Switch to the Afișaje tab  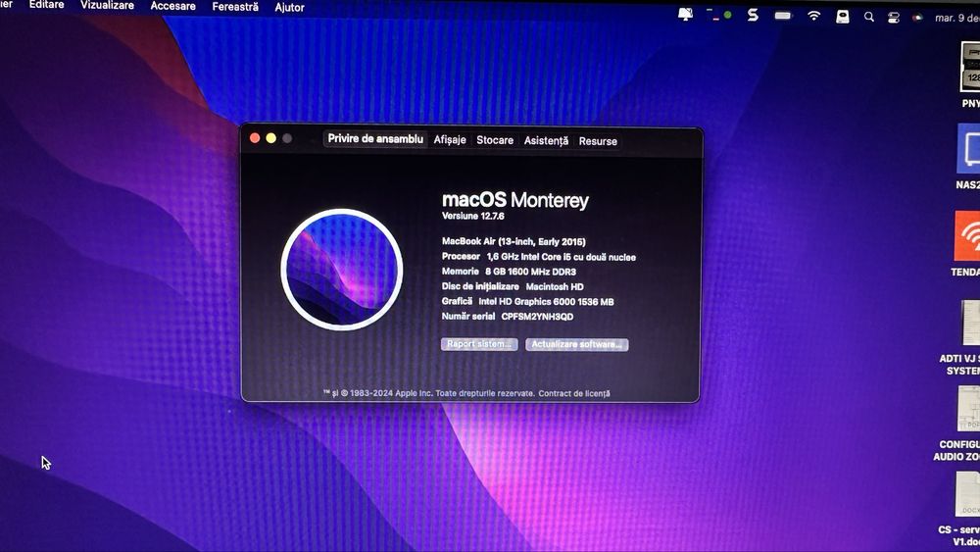coord(450,139)
